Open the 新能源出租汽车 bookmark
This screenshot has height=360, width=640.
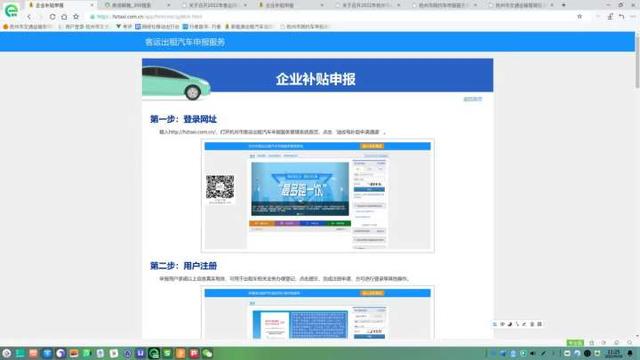[249, 27]
